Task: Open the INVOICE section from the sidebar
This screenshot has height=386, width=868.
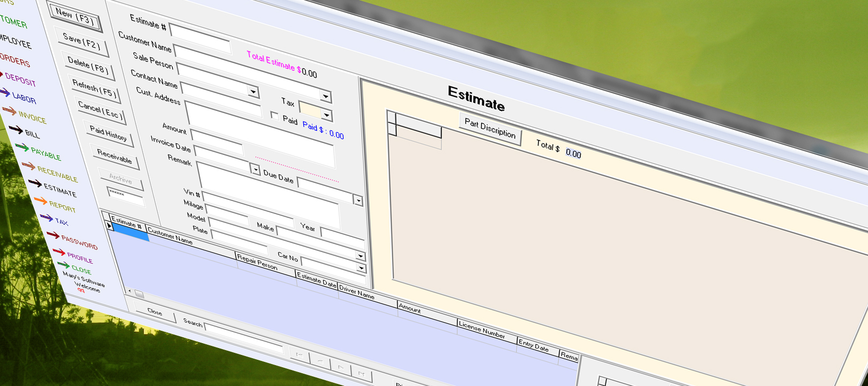Action: (x=32, y=116)
